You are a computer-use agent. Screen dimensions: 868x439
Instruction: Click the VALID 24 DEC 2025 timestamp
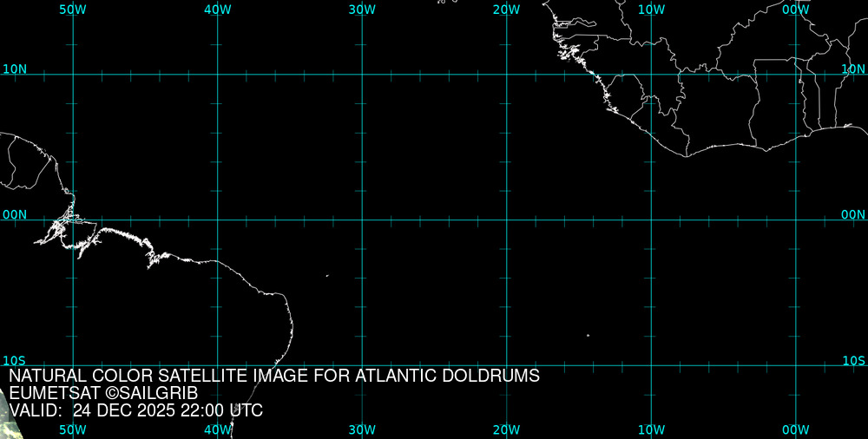(135, 410)
